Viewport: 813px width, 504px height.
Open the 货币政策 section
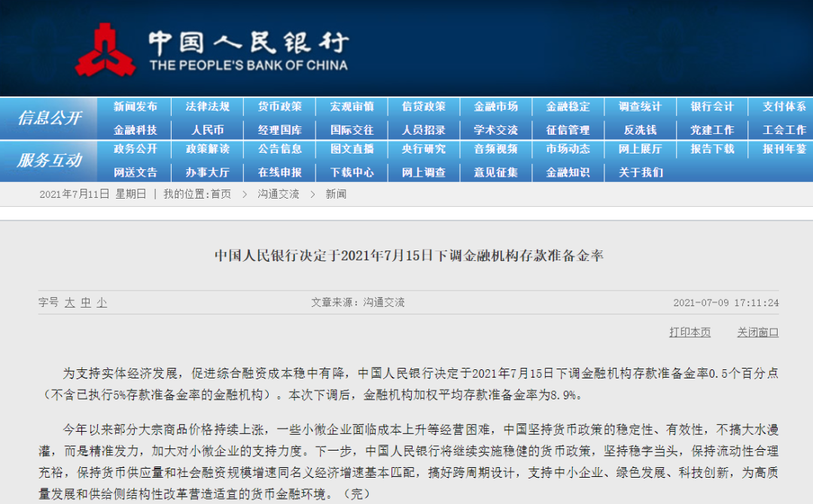pyautogui.click(x=279, y=106)
